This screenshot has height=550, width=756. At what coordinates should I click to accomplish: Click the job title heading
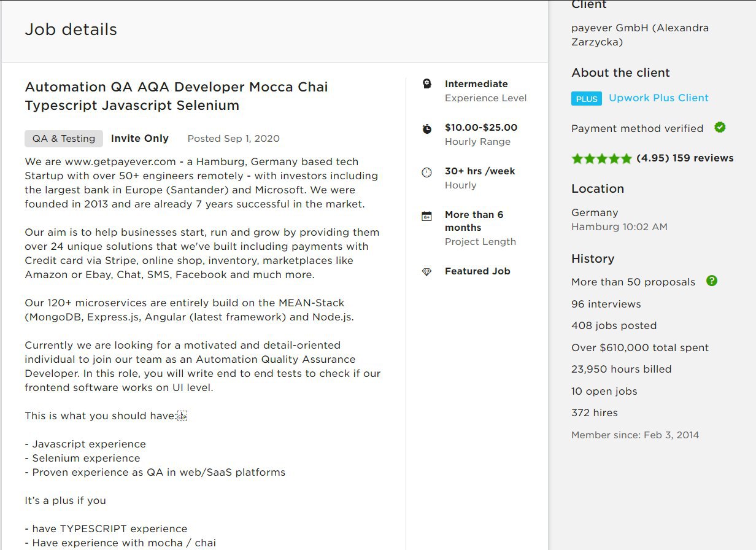(x=177, y=96)
